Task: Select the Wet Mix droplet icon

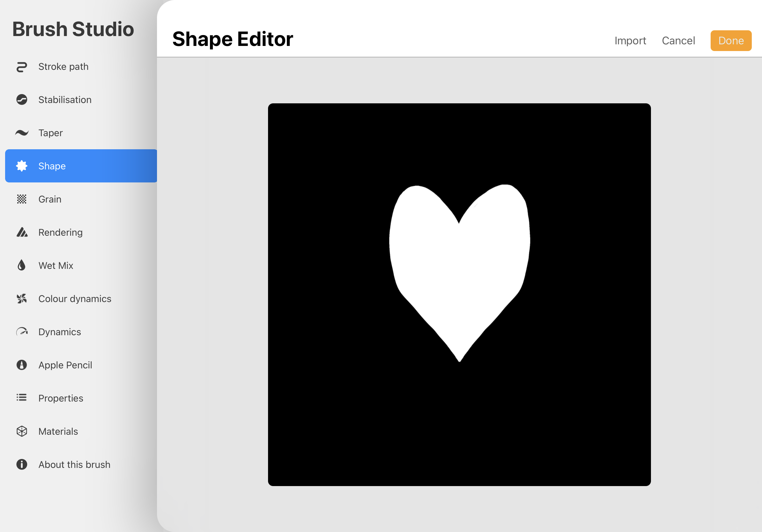Action: [21, 265]
